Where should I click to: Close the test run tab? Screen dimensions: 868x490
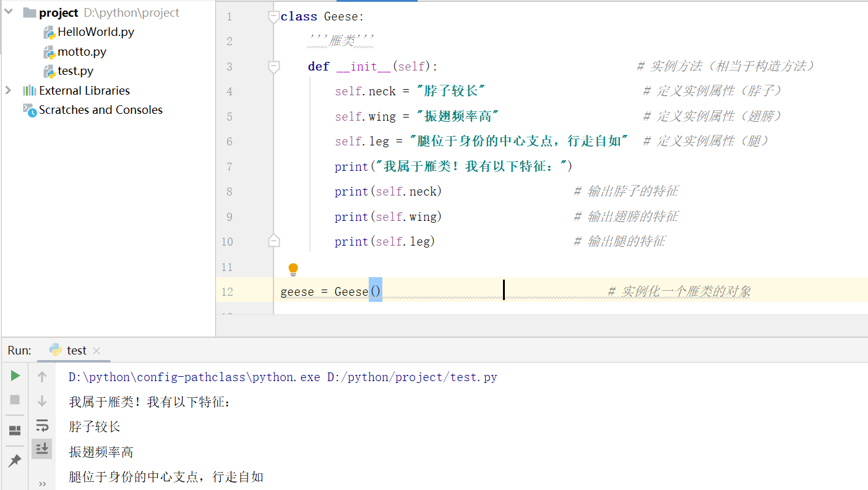click(97, 351)
